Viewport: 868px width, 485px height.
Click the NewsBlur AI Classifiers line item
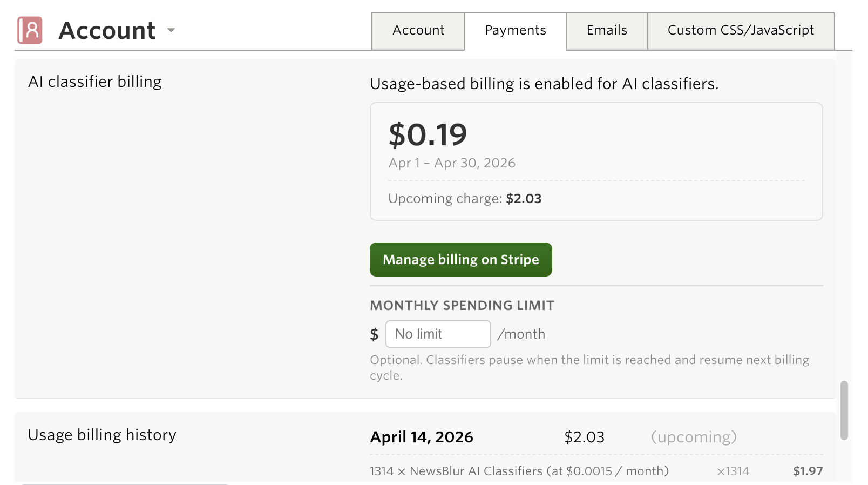coord(519,471)
